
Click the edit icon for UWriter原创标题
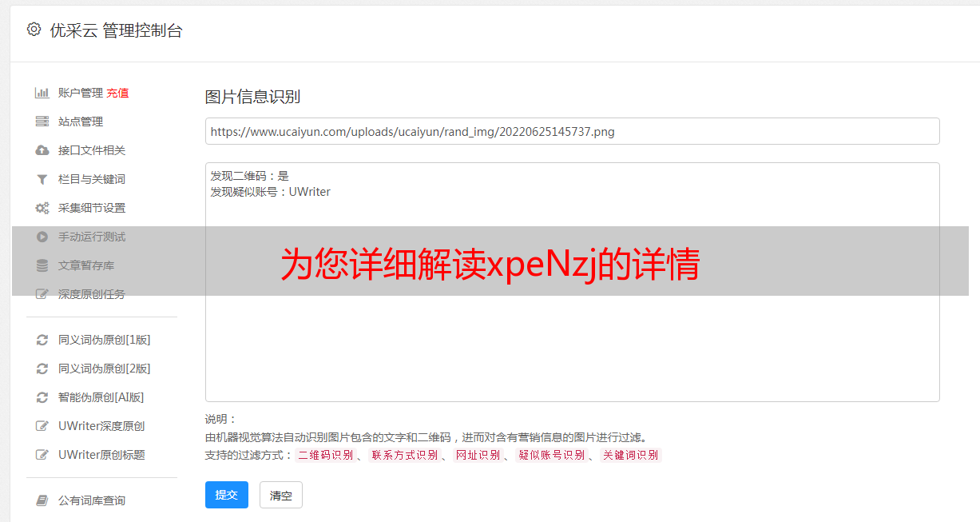(42, 455)
